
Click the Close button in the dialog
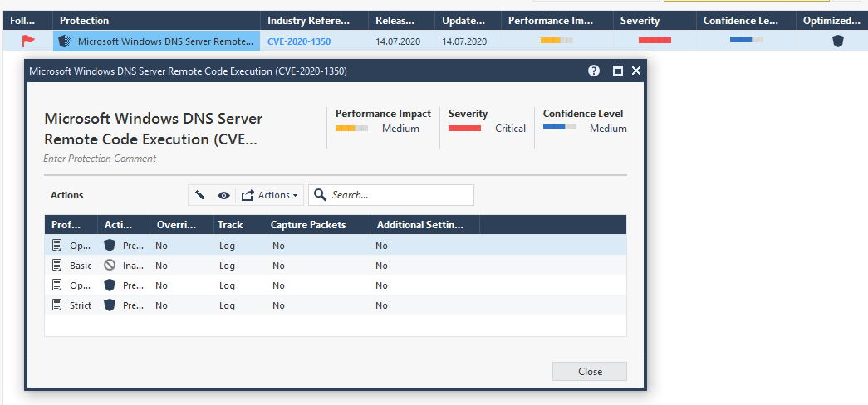tap(590, 371)
